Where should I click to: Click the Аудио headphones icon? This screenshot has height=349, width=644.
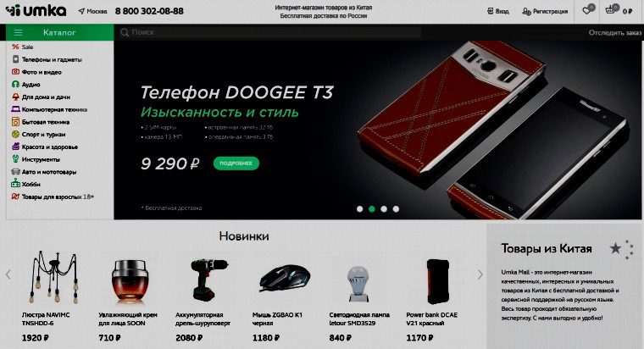(15, 84)
